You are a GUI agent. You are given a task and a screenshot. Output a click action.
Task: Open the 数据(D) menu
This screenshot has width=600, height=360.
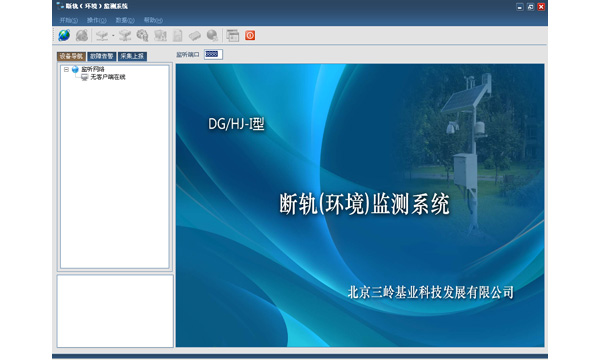tap(125, 20)
